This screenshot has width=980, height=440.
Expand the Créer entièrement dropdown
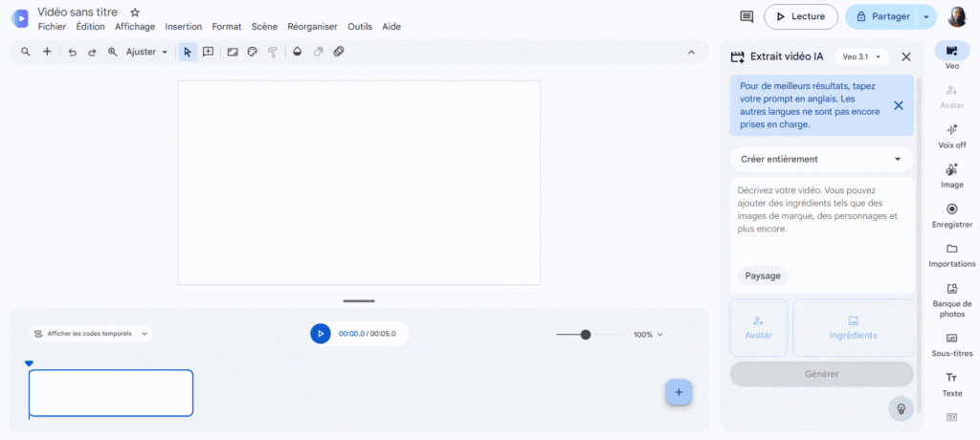click(821, 160)
